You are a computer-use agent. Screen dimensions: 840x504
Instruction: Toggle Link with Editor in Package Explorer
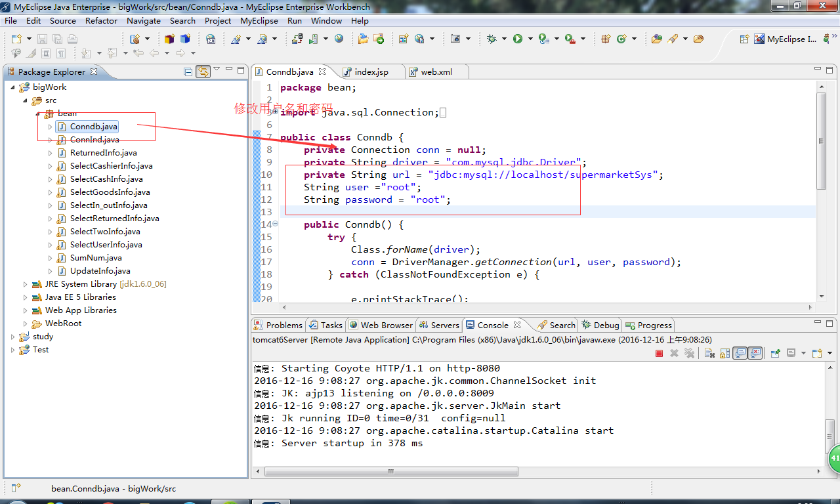(x=203, y=72)
